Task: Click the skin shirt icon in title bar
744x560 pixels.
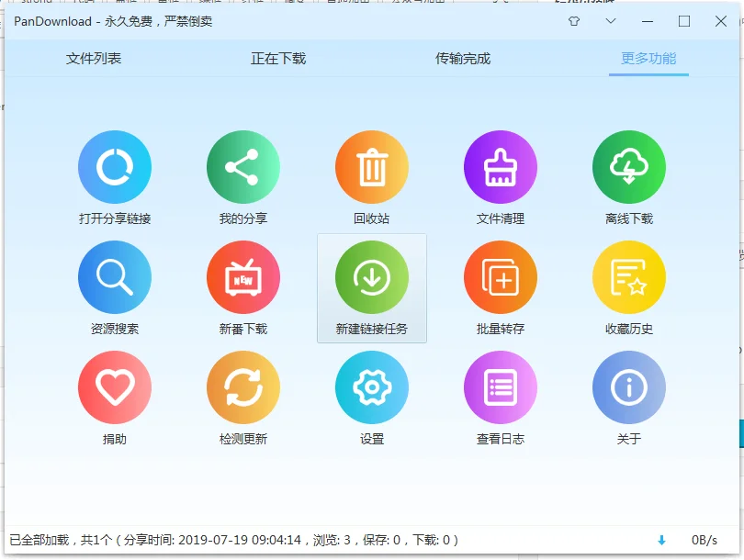Action: (x=574, y=21)
